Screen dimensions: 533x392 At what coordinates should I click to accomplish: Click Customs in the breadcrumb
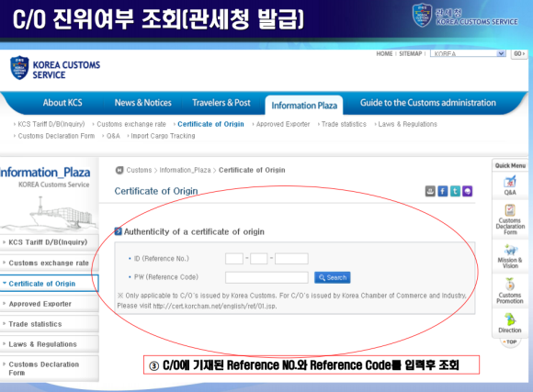[x=139, y=170]
